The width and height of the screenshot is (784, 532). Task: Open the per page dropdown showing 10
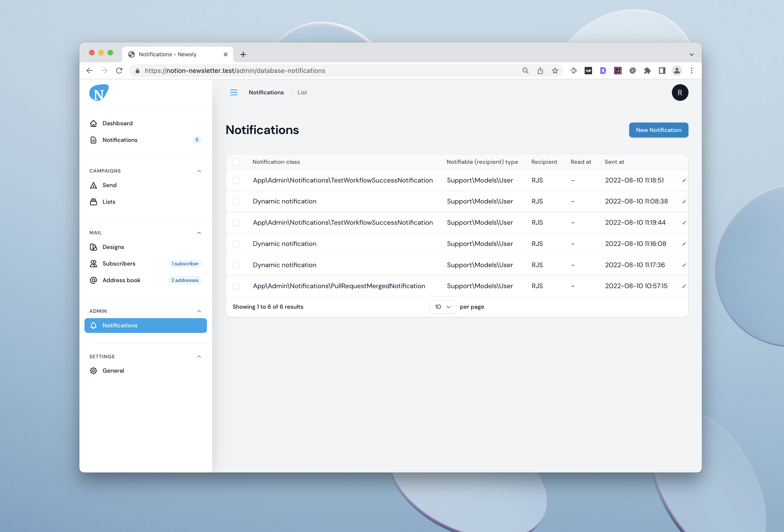[443, 307]
